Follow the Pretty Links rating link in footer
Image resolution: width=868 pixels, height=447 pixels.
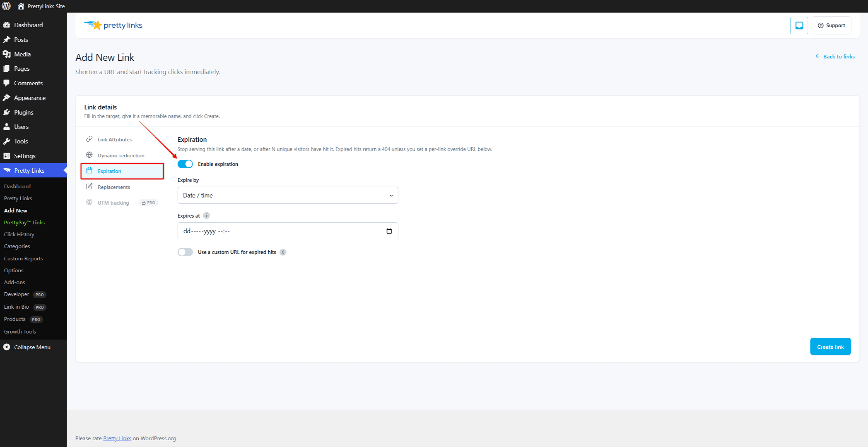click(x=117, y=438)
